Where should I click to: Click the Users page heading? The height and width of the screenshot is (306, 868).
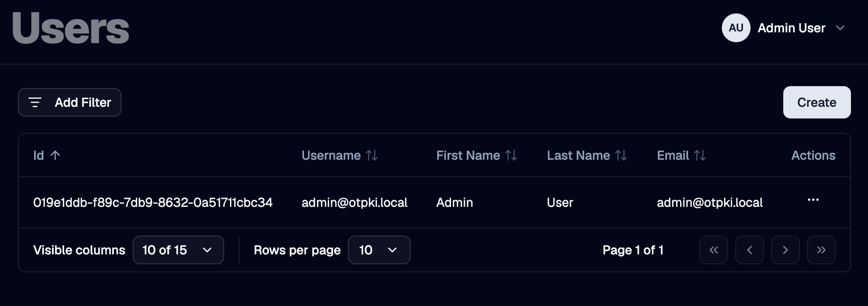click(x=71, y=28)
